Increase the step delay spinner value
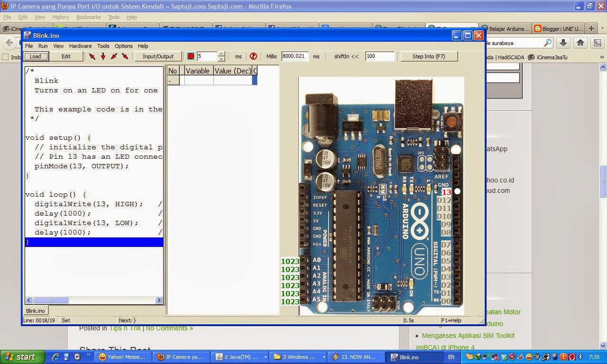 coord(221,54)
